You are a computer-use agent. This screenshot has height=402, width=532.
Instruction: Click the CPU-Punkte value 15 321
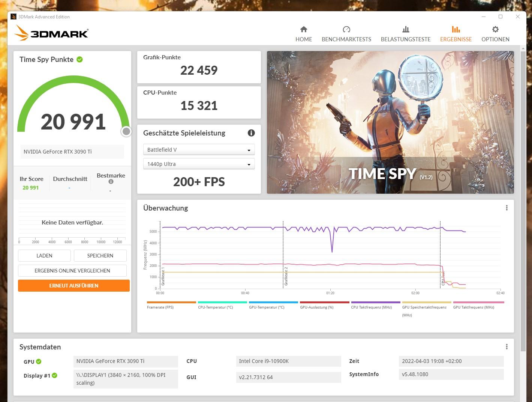[x=199, y=105]
